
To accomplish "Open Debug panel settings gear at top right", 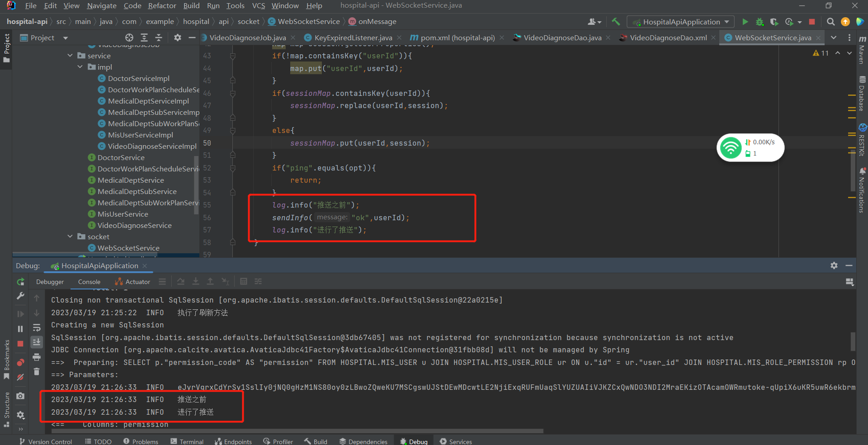I will pos(834,265).
